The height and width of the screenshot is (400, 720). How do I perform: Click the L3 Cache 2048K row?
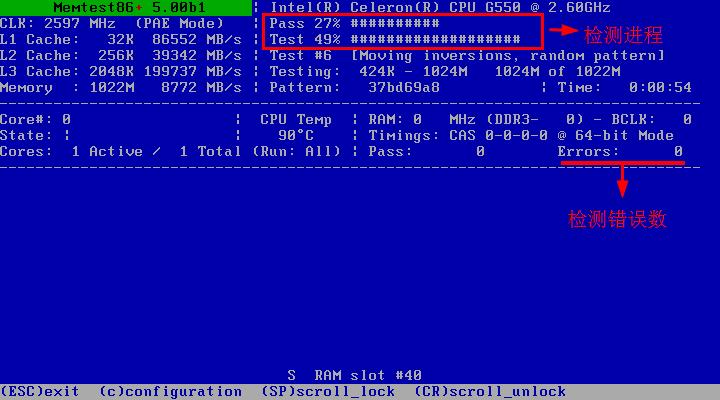pos(121,72)
